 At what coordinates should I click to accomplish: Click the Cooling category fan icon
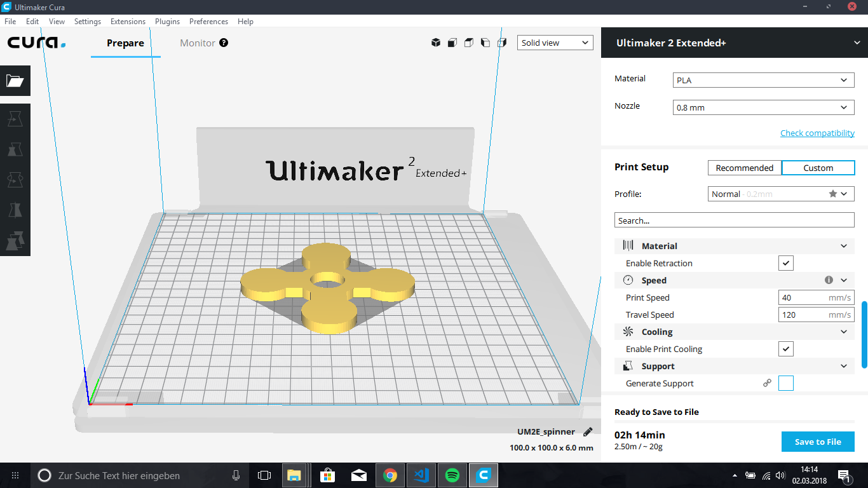628,332
